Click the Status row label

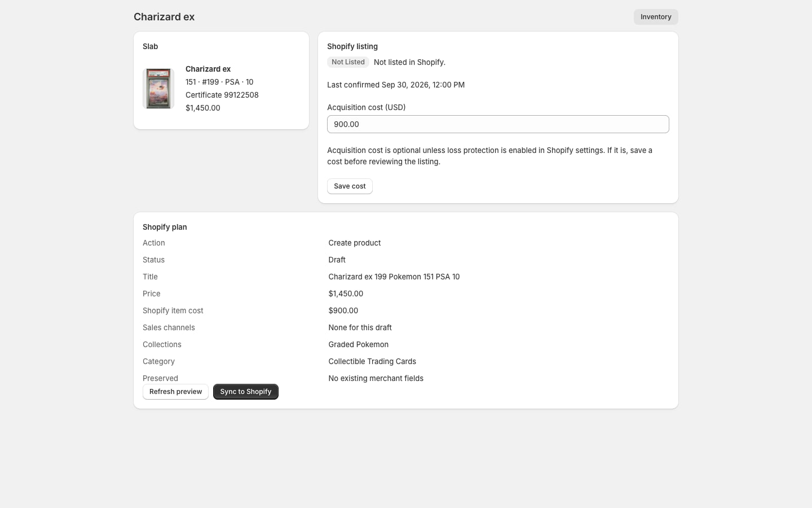153,260
